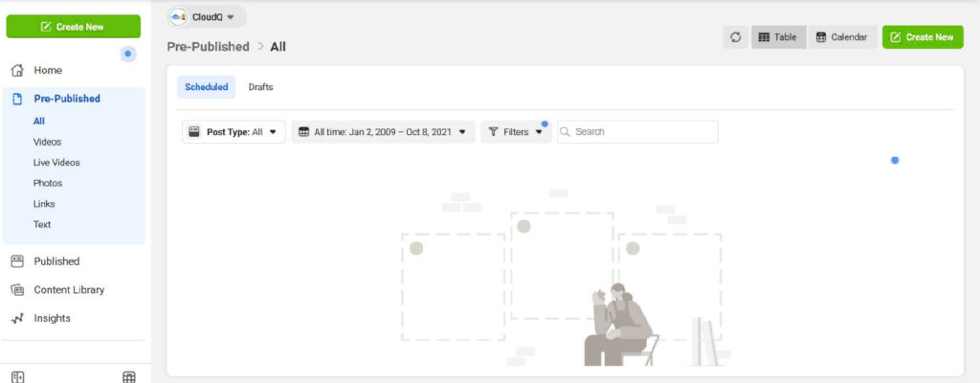Select the Scheduled tab

click(206, 87)
